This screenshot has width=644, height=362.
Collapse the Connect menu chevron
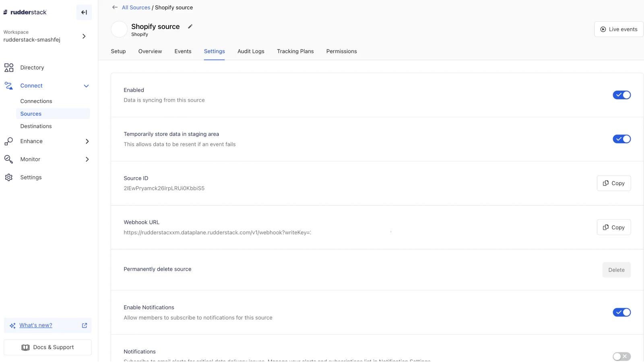[86, 86]
